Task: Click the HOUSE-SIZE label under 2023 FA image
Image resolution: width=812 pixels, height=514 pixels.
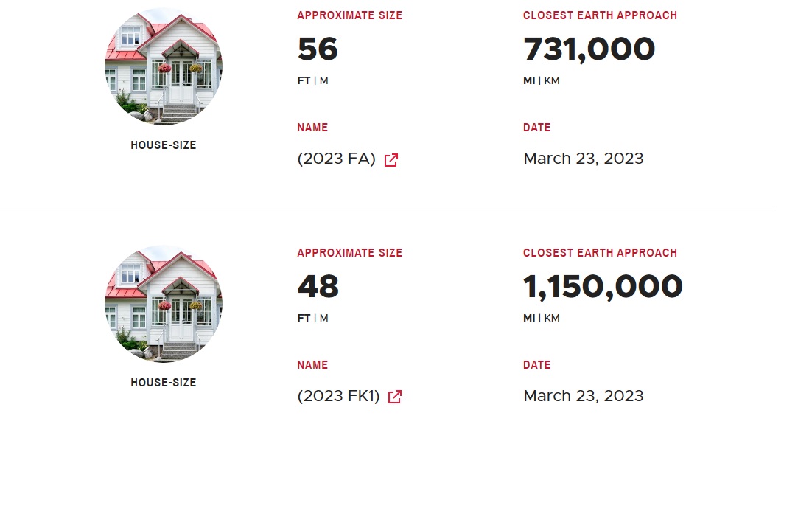Action: 164,145
